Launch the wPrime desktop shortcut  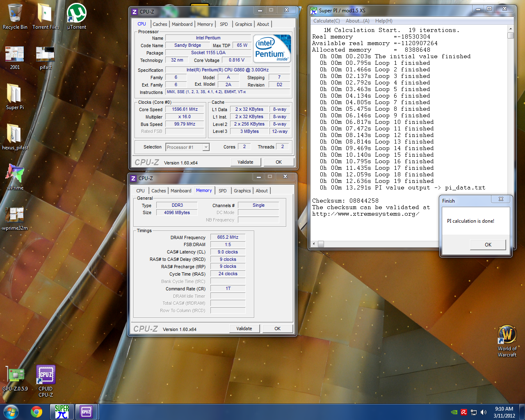[x=15, y=177]
